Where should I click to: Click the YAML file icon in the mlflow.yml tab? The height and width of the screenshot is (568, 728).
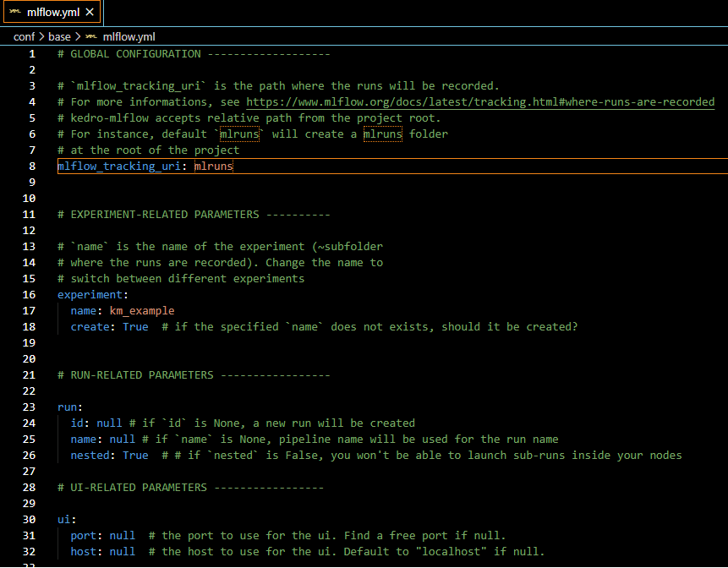click(15, 12)
